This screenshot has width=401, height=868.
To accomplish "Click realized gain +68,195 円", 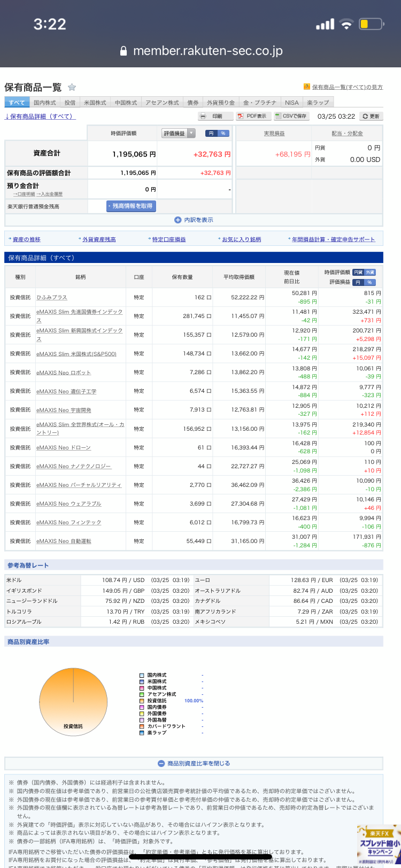I will tap(292, 154).
